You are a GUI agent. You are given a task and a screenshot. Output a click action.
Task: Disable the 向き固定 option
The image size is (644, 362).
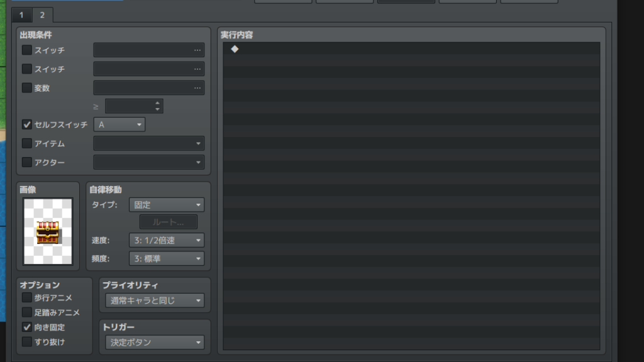26,327
